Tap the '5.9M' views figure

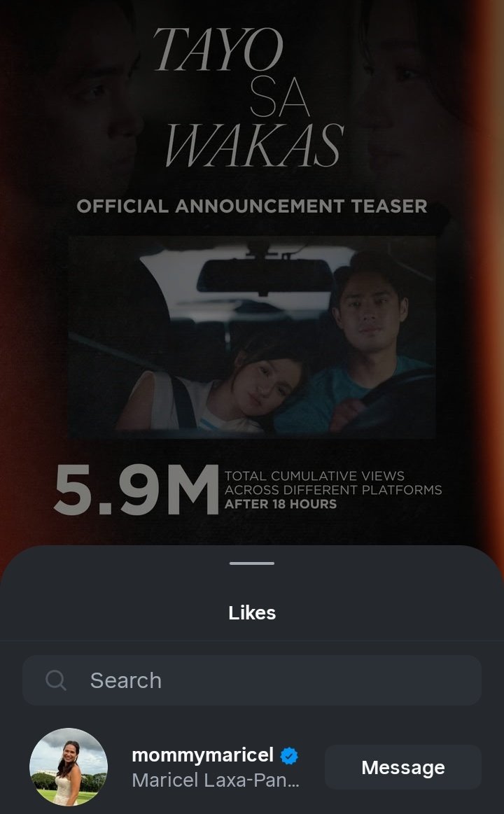[x=136, y=489]
